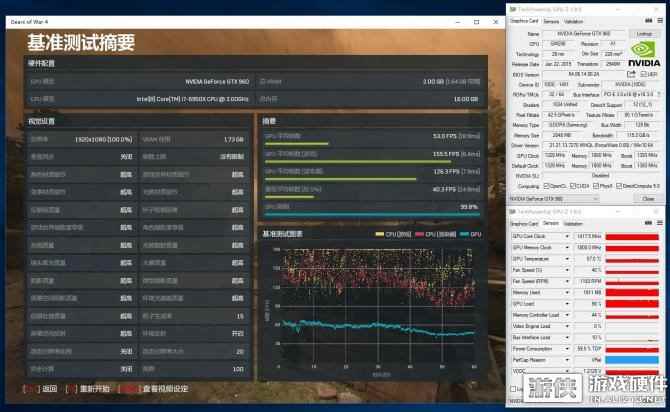Open the Fan Speed (RPM) sensor dropdown
Screen dimensions: 670x412
coord(567,281)
